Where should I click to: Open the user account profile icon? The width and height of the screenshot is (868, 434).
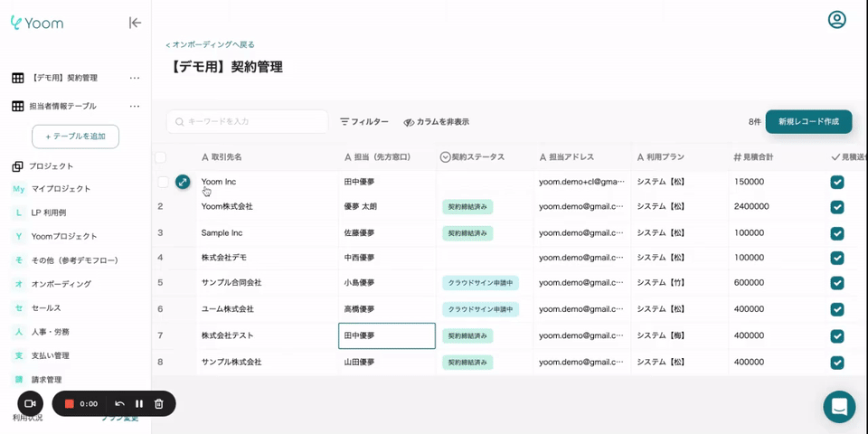(837, 20)
